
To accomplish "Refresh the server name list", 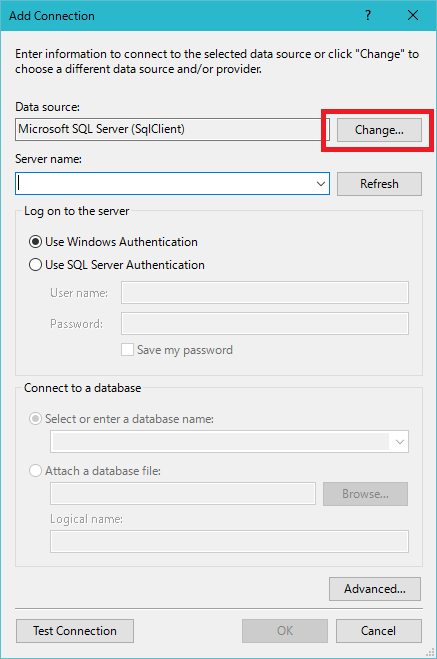I will (x=379, y=184).
